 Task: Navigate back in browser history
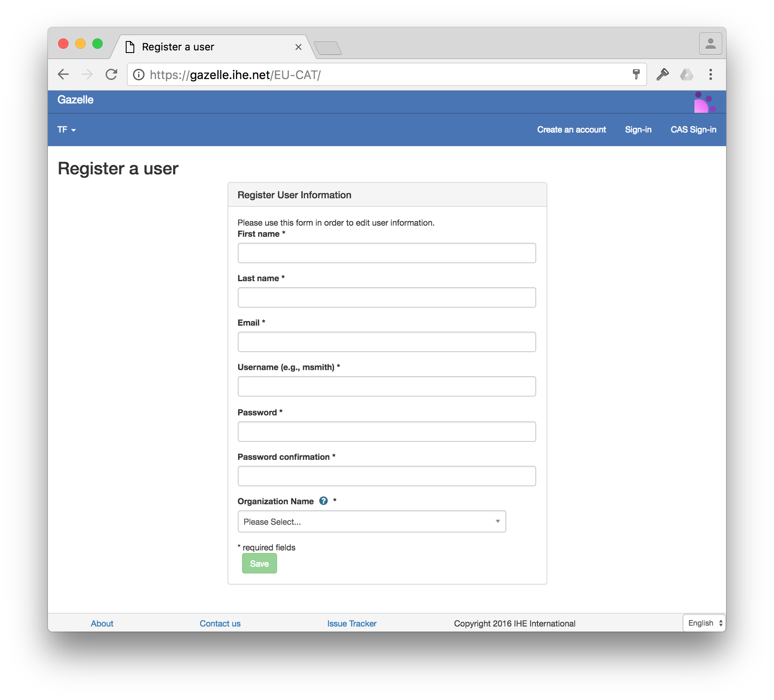click(x=63, y=74)
